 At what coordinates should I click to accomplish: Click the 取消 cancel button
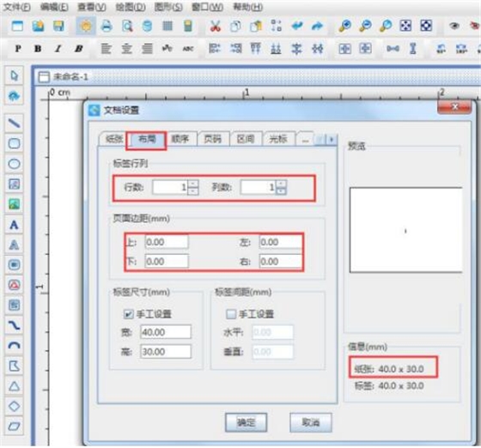(311, 422)
